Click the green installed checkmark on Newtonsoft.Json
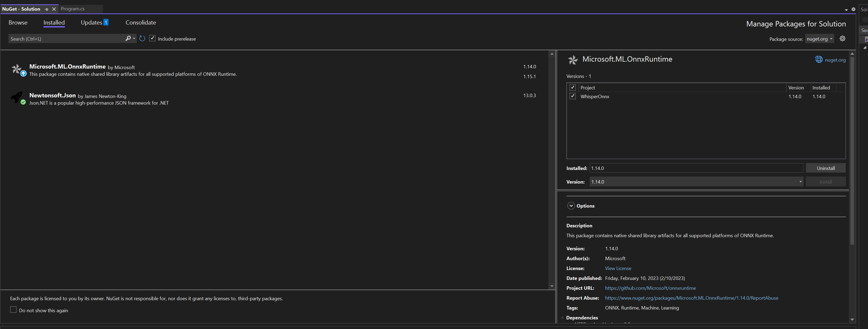 coord(23,102)
